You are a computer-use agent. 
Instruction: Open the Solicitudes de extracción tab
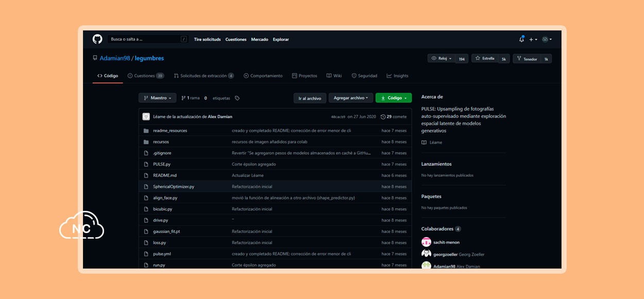click(x=204, y=76)
